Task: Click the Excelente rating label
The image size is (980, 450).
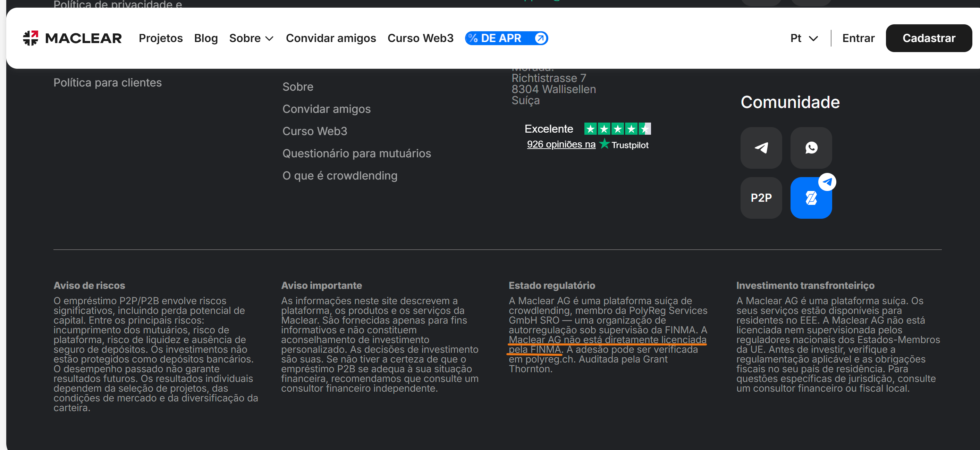Action: [549, 129]
